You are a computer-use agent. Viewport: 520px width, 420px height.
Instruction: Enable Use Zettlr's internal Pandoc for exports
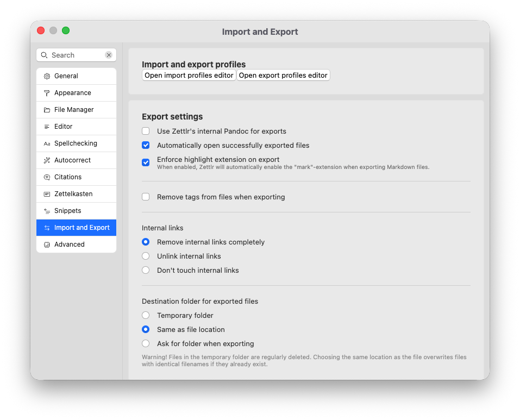coord(146,131)
